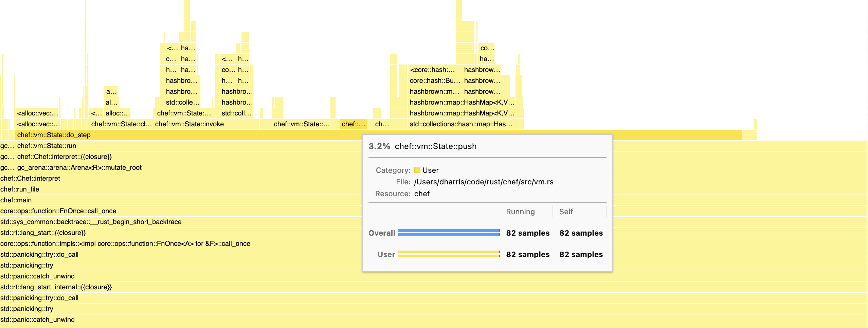Click the Overall samples bar
Image resolution: width=868 pixels, height=328 pixels.
pos(448,233)
